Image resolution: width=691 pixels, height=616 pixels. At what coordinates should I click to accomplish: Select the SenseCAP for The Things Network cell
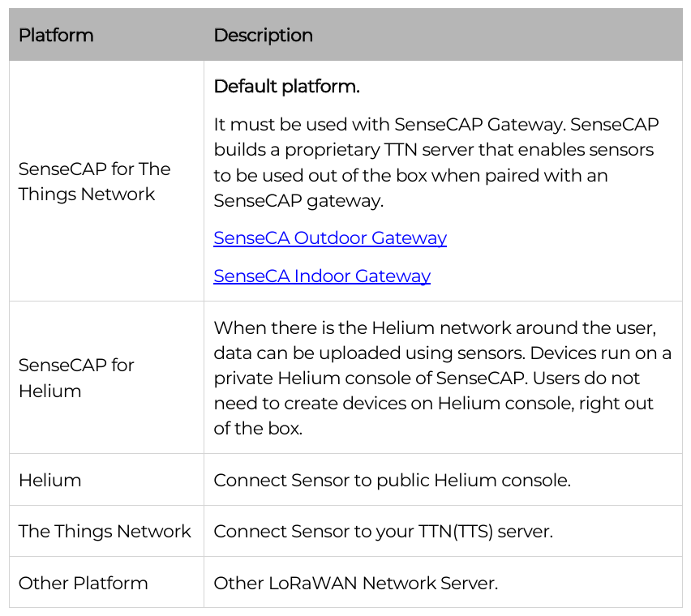[106, 181]
